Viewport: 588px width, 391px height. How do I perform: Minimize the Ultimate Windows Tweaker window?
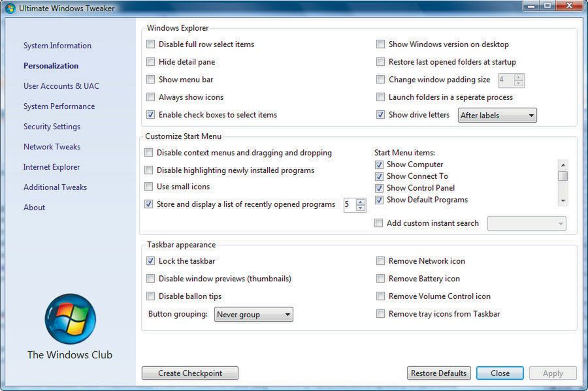[x=531, y=5]
